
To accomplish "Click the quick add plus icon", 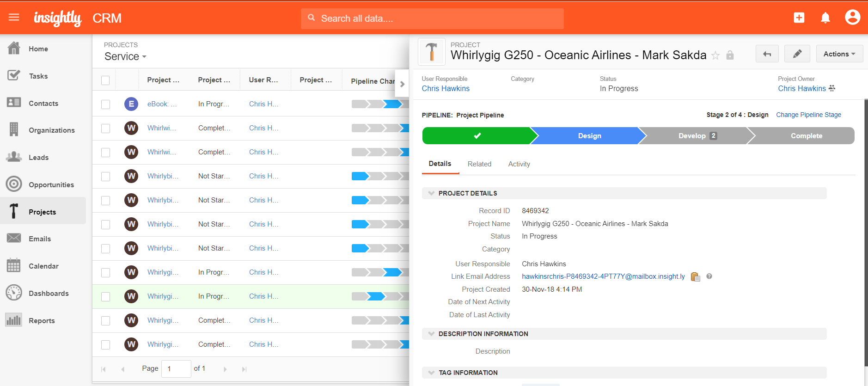I will point(799,18).
